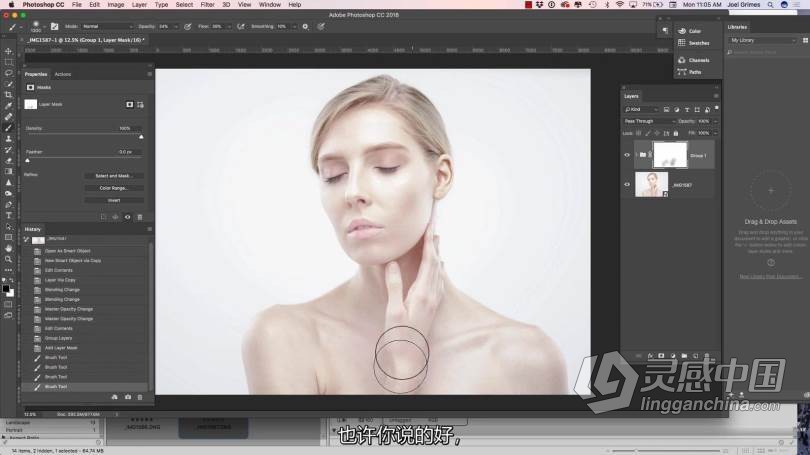Select the Pen tool

pyautogui.click(x=8, y=205)
